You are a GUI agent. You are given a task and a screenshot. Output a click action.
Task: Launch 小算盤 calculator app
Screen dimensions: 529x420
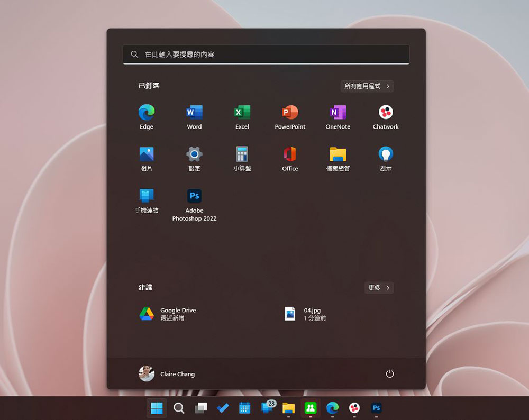point(242,159)
